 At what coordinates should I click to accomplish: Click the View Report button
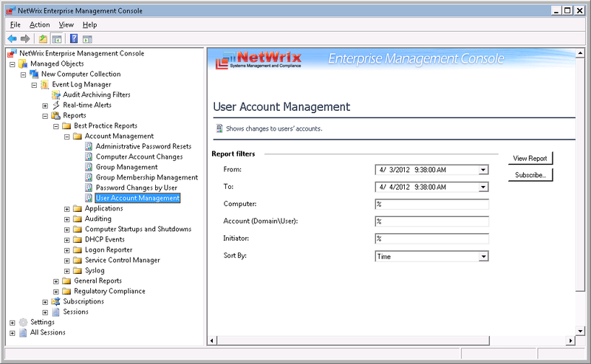click(x=530, y=159)
